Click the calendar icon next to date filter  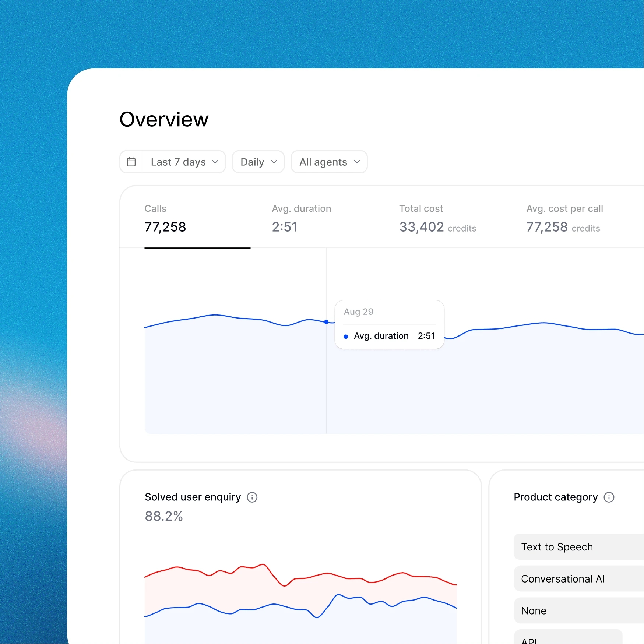pos(131,162)
